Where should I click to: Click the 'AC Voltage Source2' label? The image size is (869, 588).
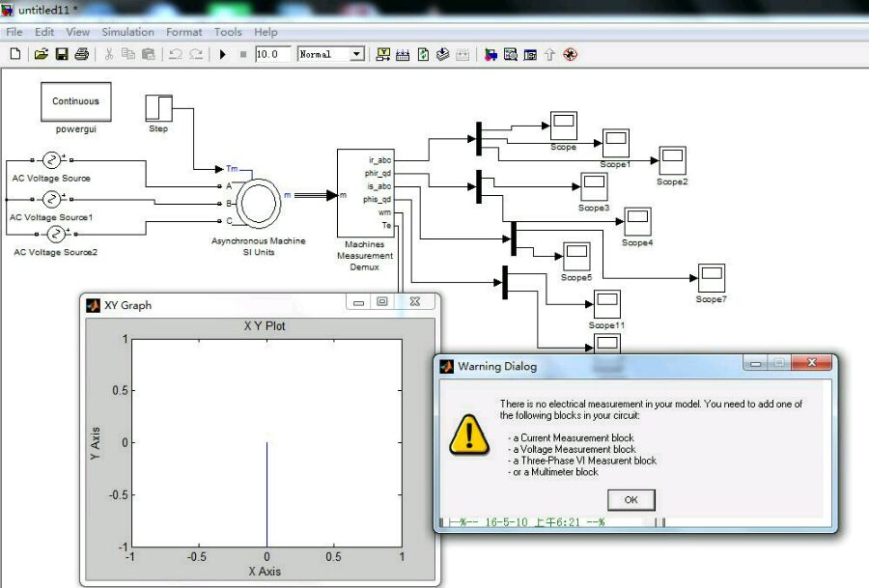tap(55, 252)
